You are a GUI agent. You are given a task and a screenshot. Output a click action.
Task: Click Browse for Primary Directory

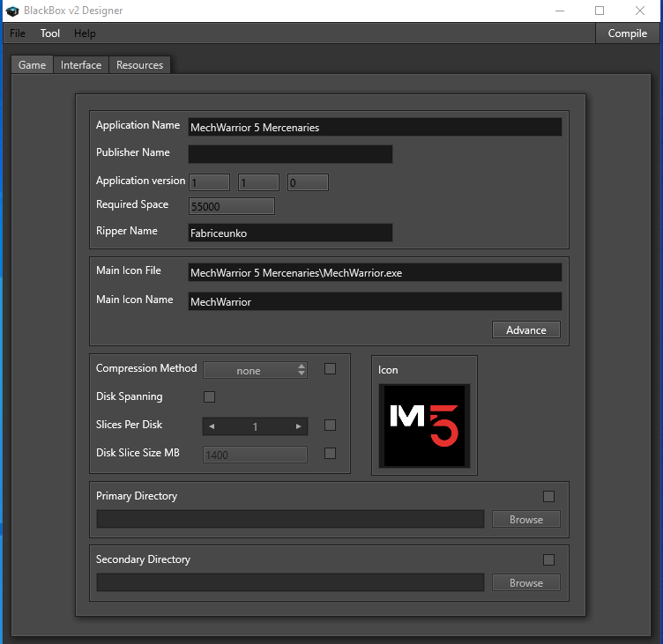pyautogui.click(x=526, y=520)
